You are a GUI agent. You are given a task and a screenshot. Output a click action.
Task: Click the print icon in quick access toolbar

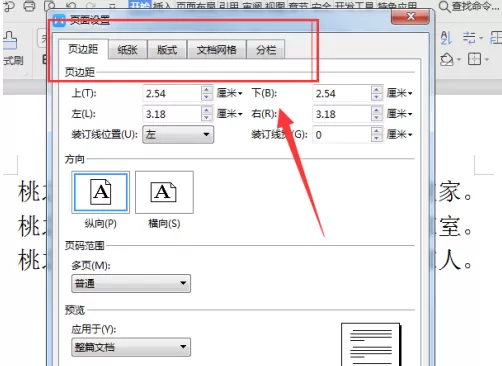pos(29,5)
